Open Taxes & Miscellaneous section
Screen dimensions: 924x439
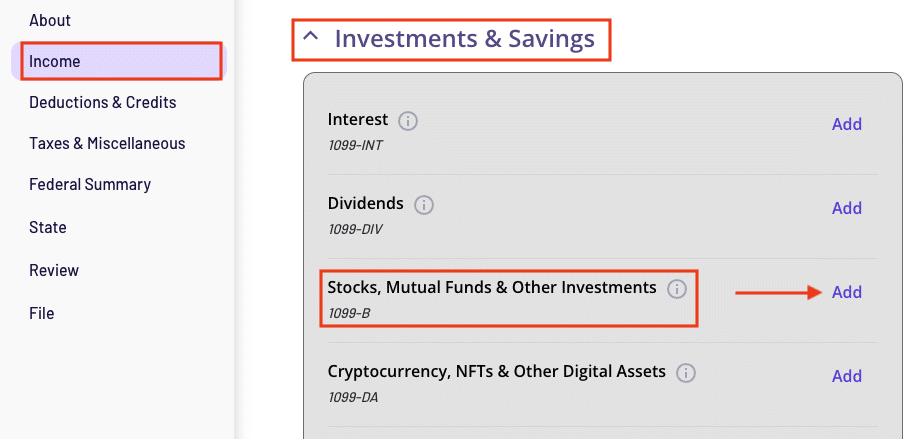107,143
